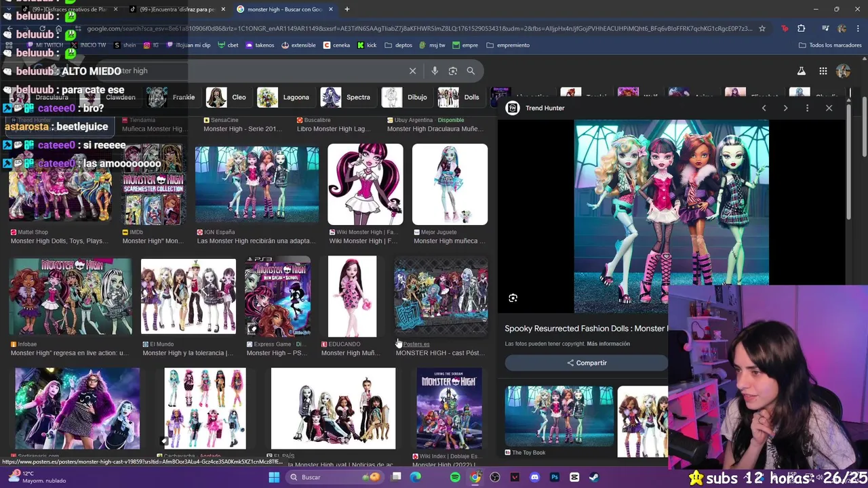This screenshot has height=488, width=868.
Task: Open Google apps grid
Action: coord(823,70)
